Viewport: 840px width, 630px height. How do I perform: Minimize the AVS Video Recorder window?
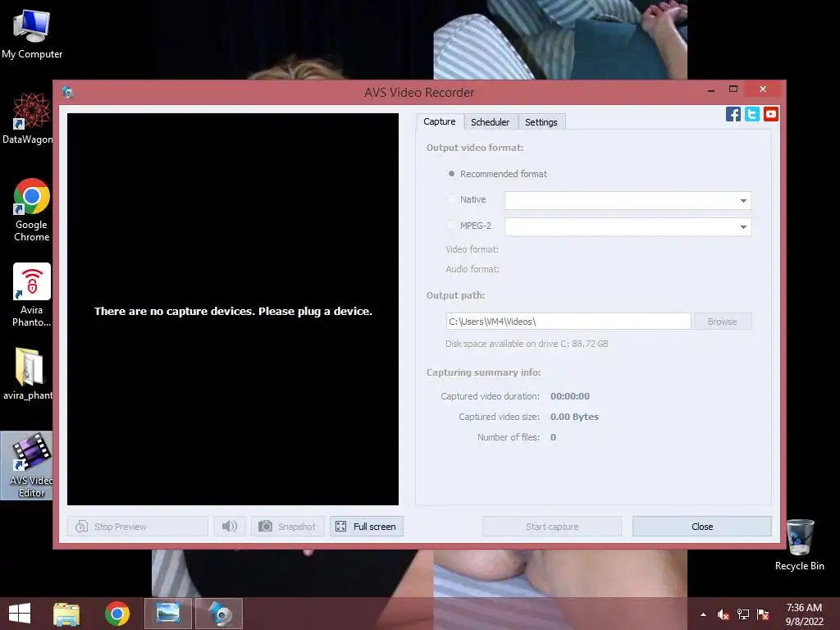click(711, 89)
